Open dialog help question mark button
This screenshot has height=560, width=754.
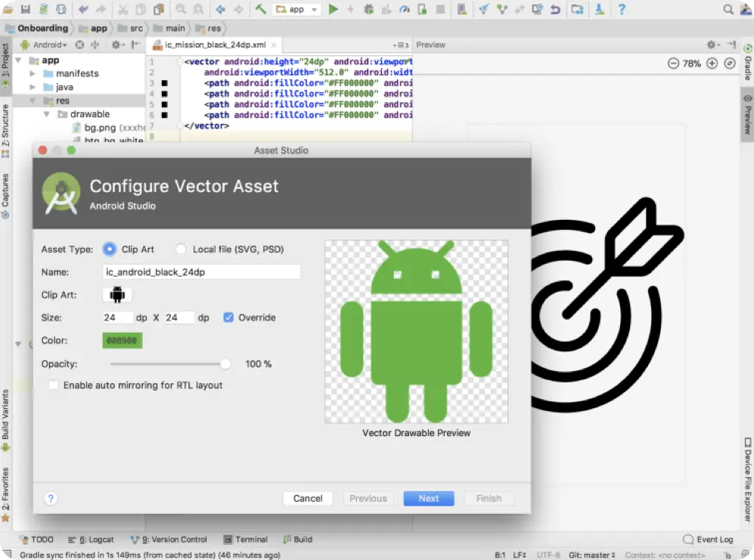(x=51, y=499)
